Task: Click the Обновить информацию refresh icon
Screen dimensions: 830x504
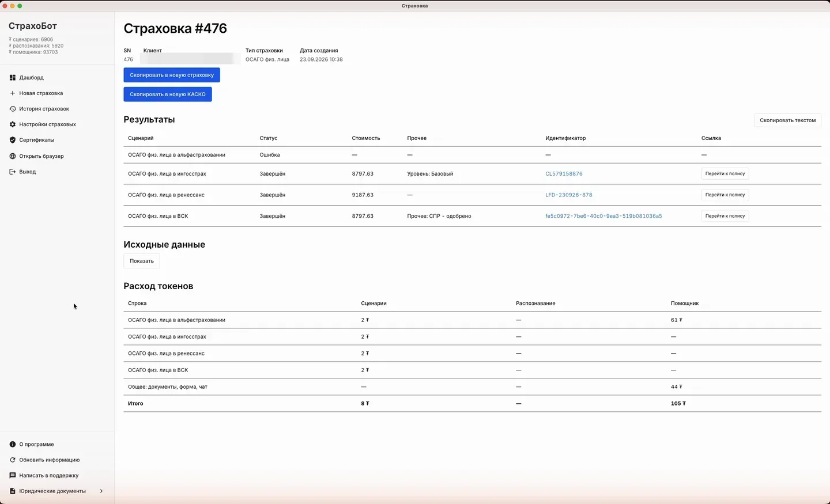Action: point(13,460)
